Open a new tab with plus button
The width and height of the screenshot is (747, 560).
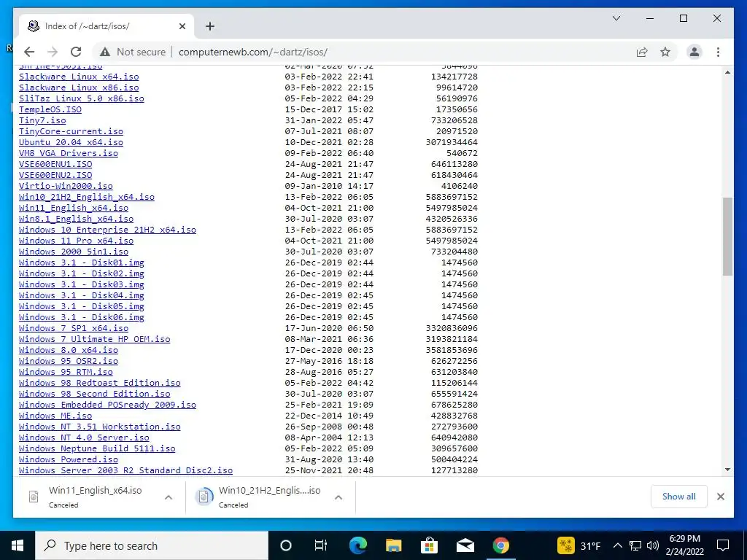209,26
